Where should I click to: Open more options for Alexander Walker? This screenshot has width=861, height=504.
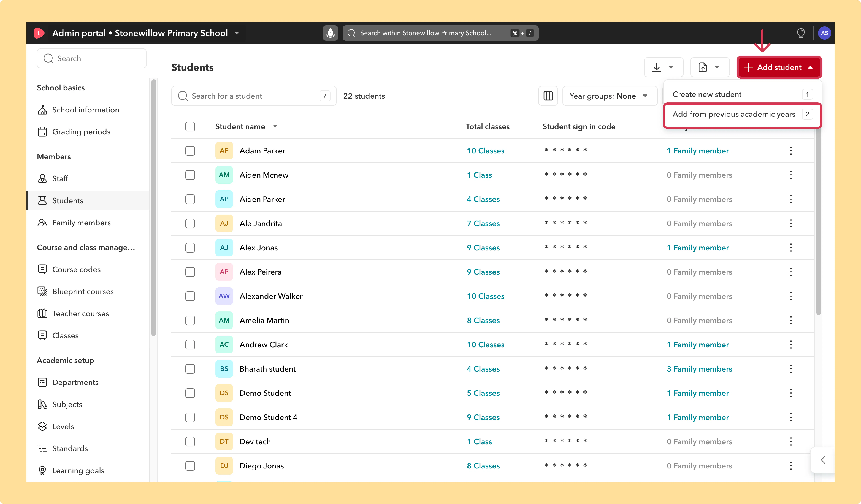[791, 296]
